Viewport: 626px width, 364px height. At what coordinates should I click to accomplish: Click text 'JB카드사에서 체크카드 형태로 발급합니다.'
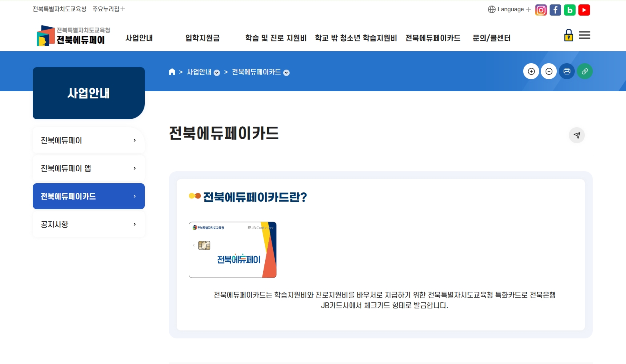(x=385, y=305)
